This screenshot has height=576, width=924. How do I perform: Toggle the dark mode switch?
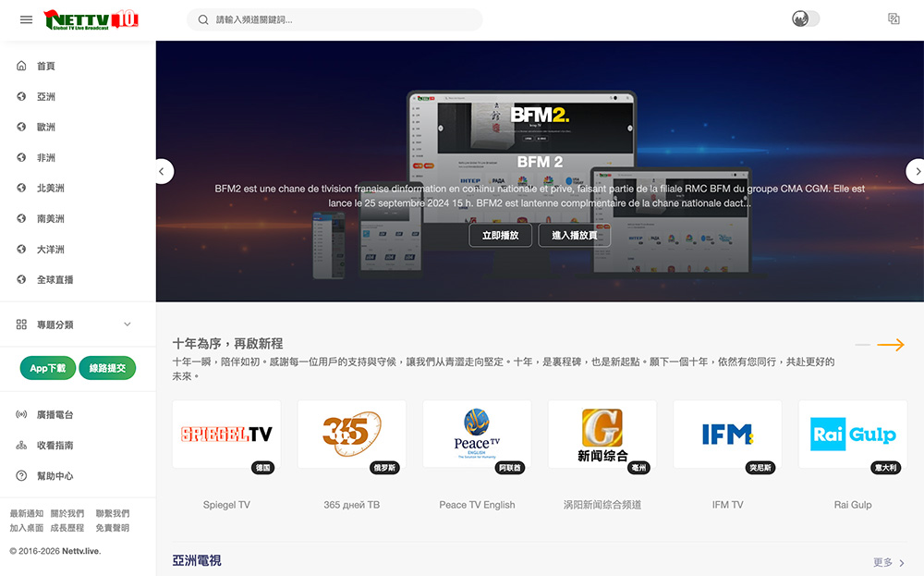(x=806, y=18)
